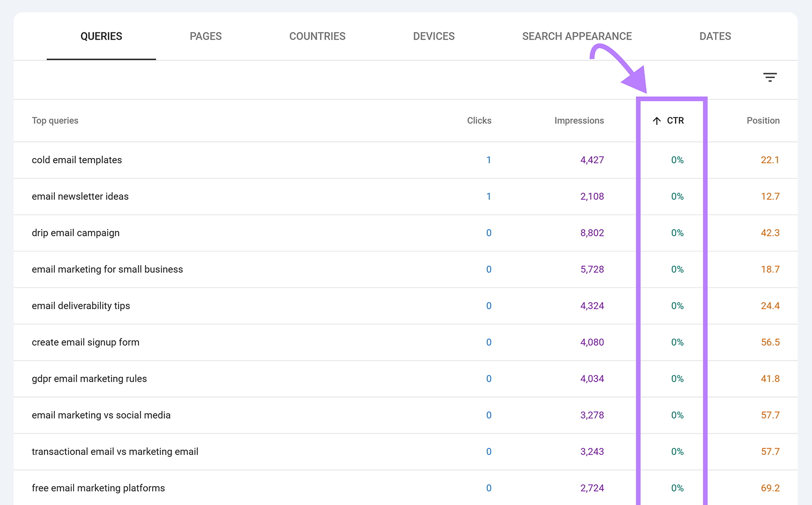This screenshot has height=505, width=812.
Task: Open the 'drip email campaign' query row
Action: (x=75, y=233)
